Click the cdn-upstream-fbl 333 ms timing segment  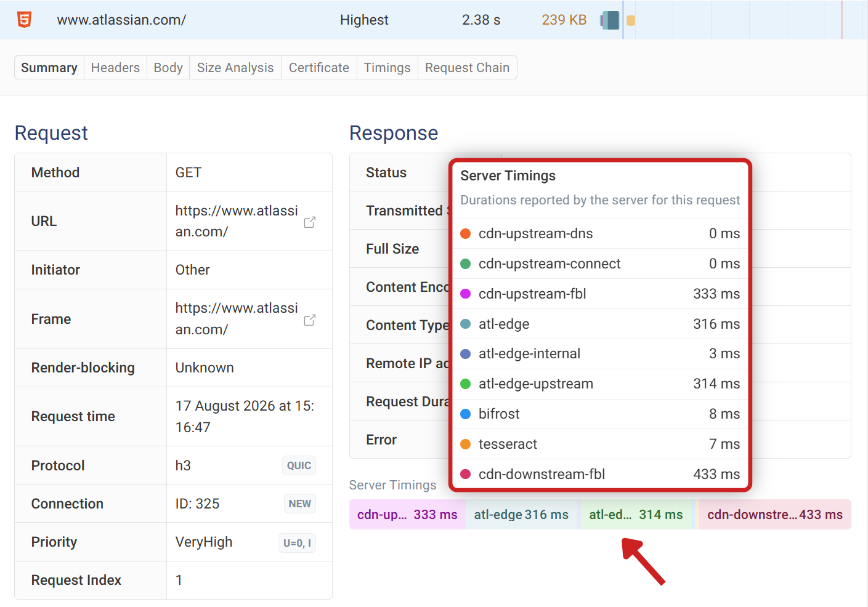(407, 515)
